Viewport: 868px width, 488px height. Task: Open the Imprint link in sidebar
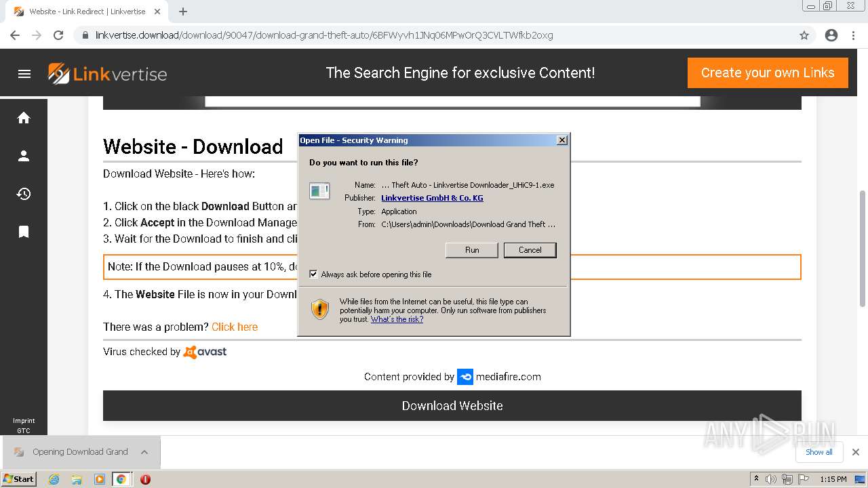pyautogui.click(x=24, y=421)
